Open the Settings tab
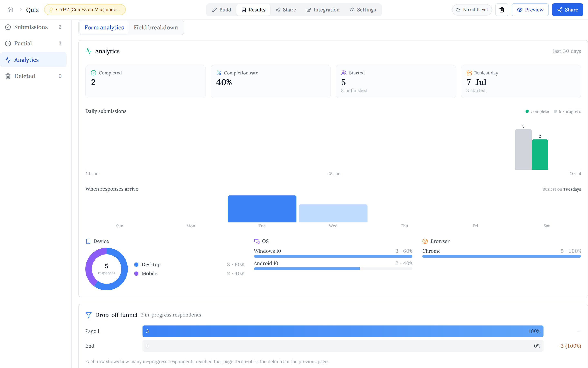This screenshot has height=368, width=588. coord(363,10)
